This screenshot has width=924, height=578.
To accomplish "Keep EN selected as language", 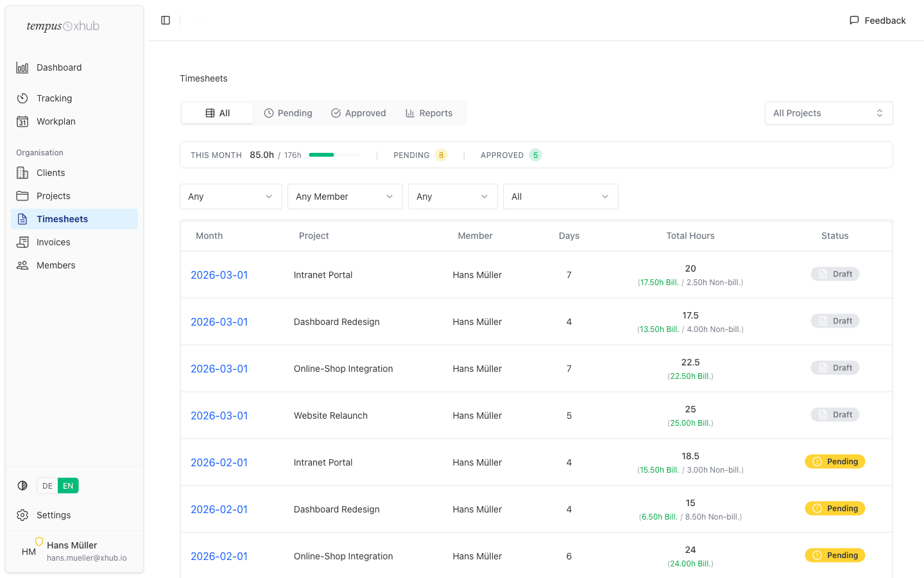I will 67,486.
